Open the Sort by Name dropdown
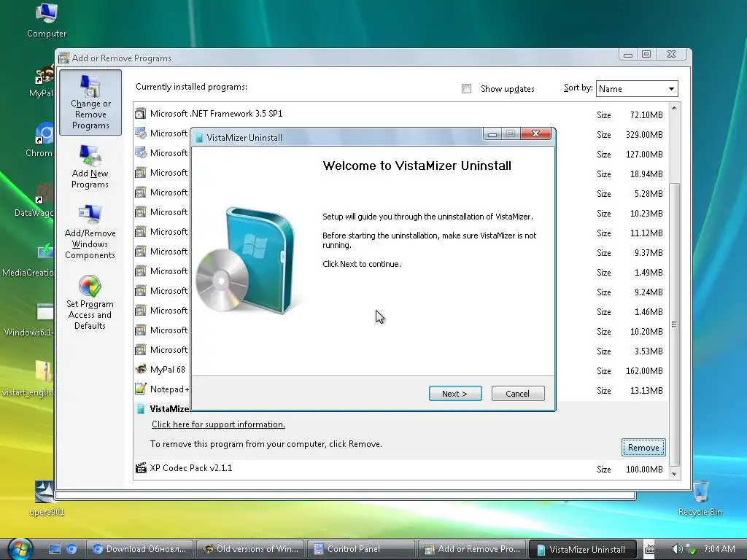Image resolution: width=747 pixels, height=560 pixels. point(636,88)
